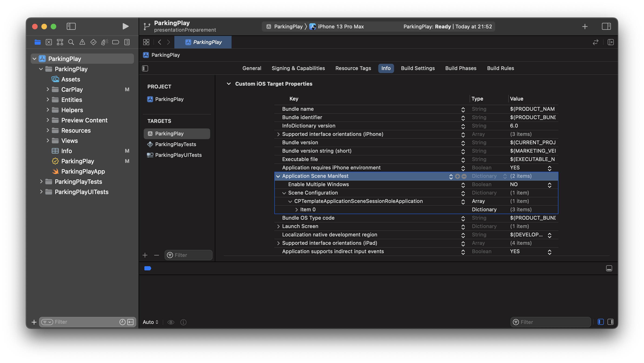Viewport: 644px width, 363px height.
Task: Open the Build Phases tab
Action: click(461, 68)
